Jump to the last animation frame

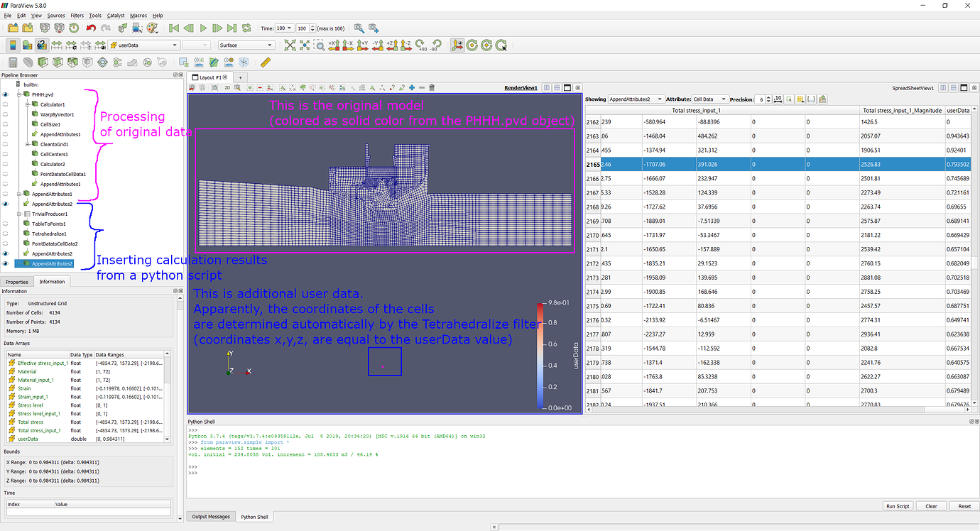coord(232,28)
